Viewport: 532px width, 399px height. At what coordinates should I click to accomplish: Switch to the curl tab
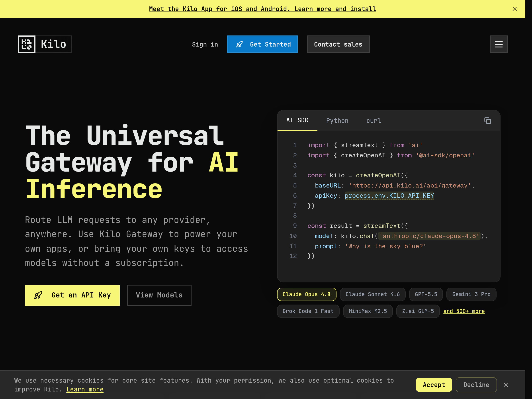pos(374,121)
